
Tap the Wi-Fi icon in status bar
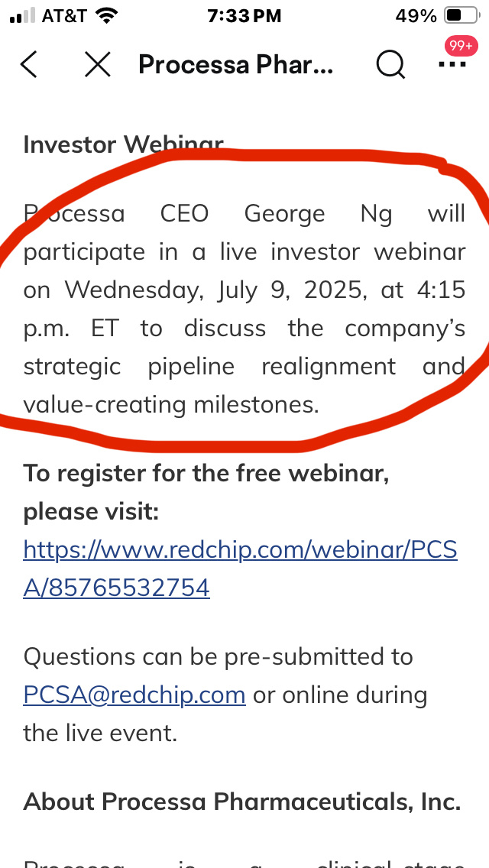coord(106,15)
